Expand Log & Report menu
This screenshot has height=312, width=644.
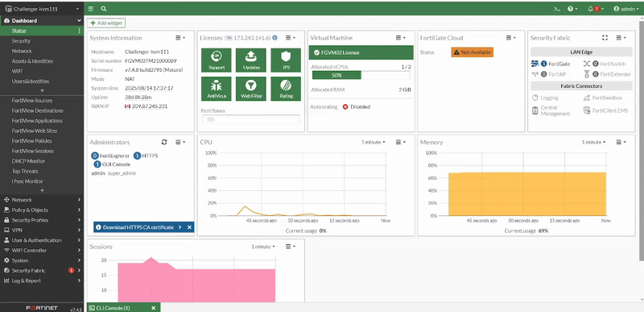click(x=42, y=281)
